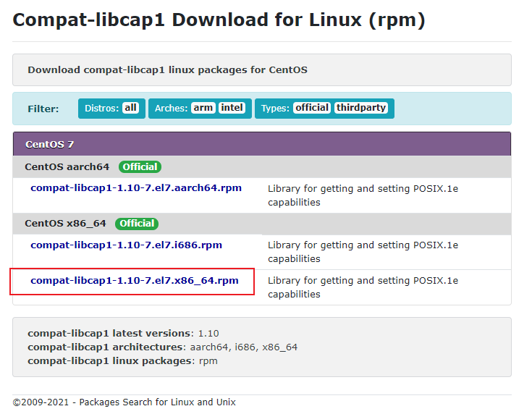This screenshot has width=532, height=414.
Task: Show only official package types
Action: (x=312, y=108)
